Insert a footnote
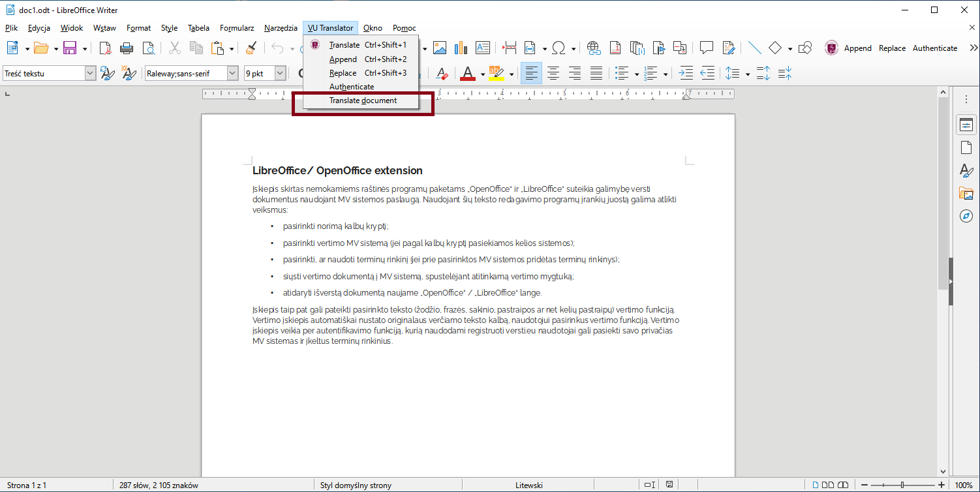This screenshot has height=492, width=980. pos(615,48)
